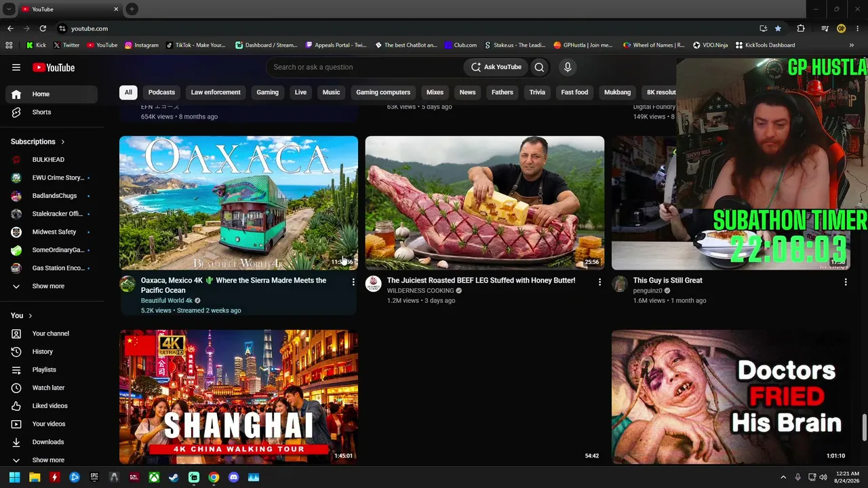Screen dimensions: 868x488
Task: Open the Windows Start menu
Action: coord(14,477)
